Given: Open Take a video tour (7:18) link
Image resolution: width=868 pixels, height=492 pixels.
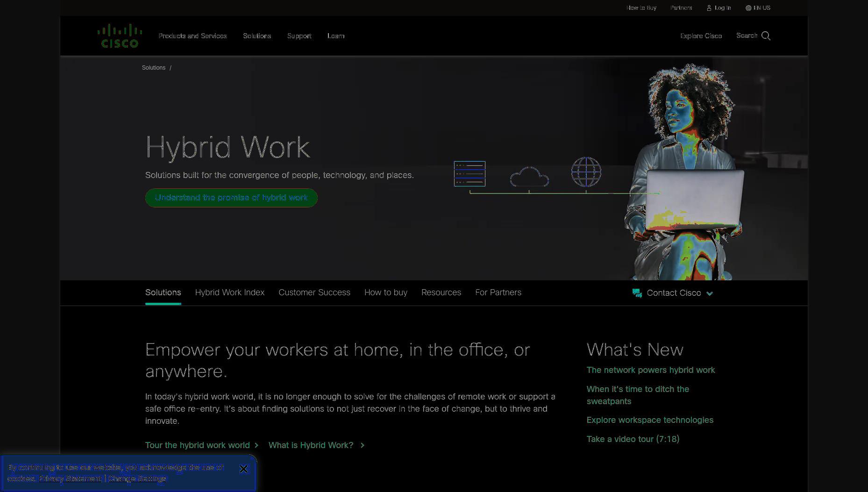Looking at the screenshot, I should 633,439.
